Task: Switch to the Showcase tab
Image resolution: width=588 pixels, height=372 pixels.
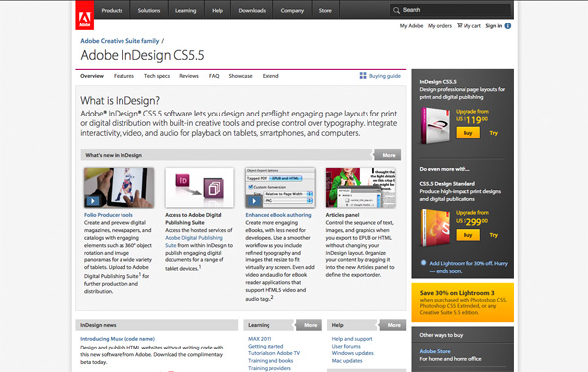Action: point(241,76)
